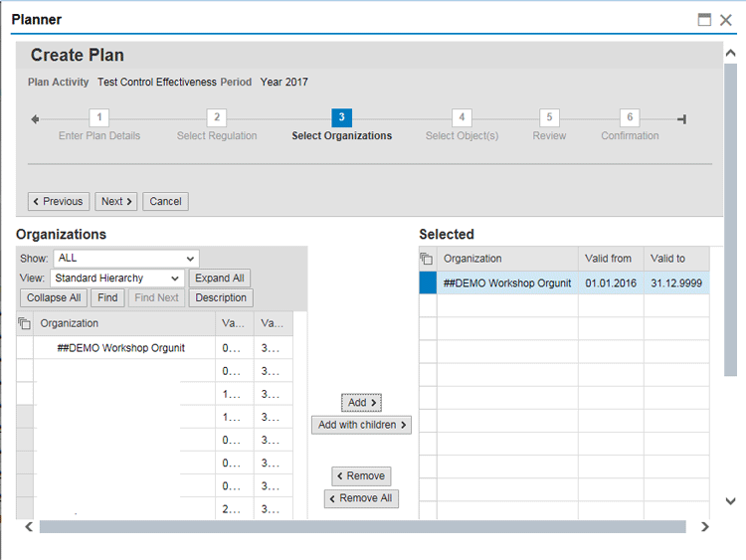Select the ##DEMO Workshop Orgunit row selector in Selected
The height and width of the screenshot is (560, 746).
click(x=428, y=283)
